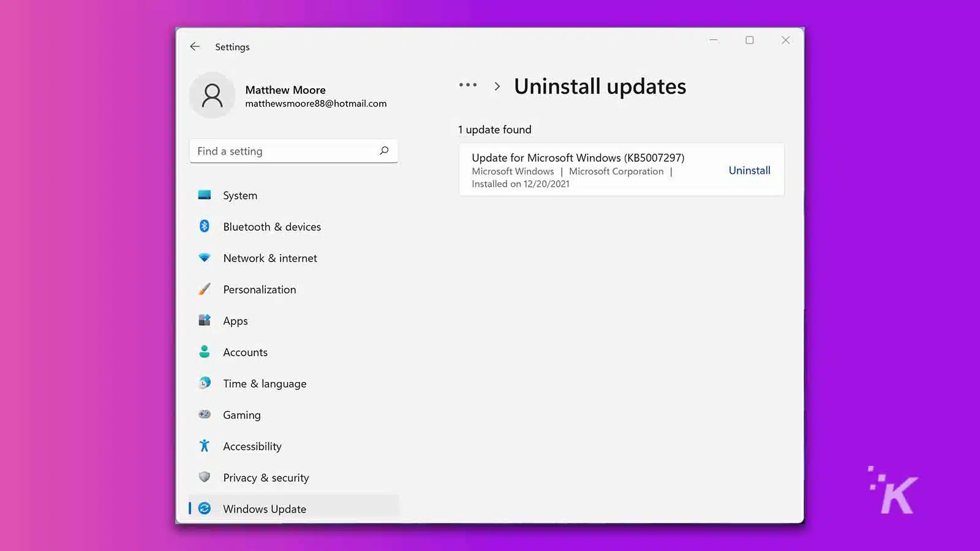
Task: Click the Windows Update sync icon
Action: (203, 508)
